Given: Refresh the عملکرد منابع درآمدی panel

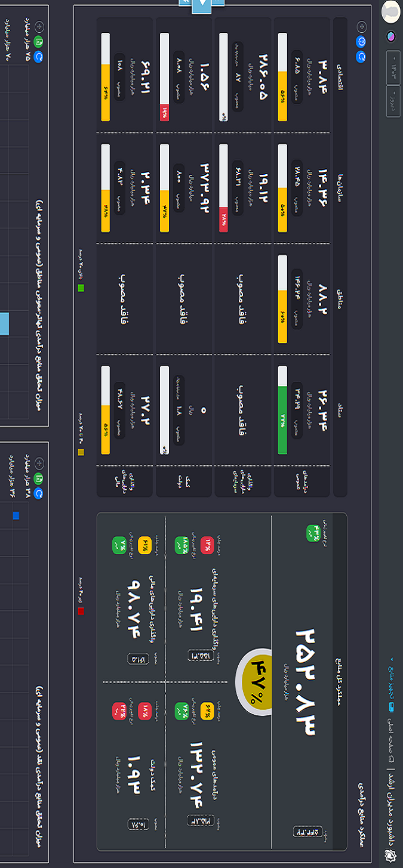Looking at the screenshot, I should pos(361,57).
